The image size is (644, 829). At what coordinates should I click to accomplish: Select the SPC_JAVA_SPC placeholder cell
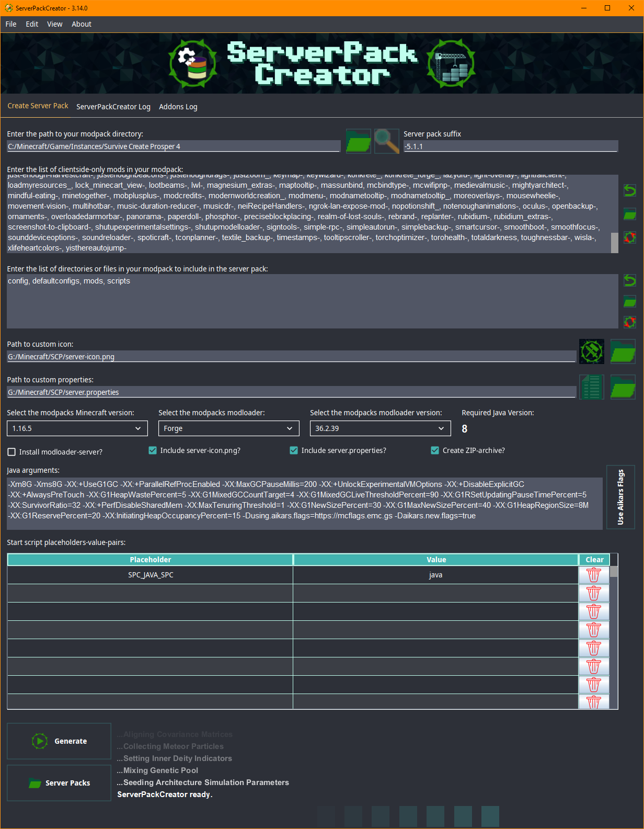coord(151,575)
